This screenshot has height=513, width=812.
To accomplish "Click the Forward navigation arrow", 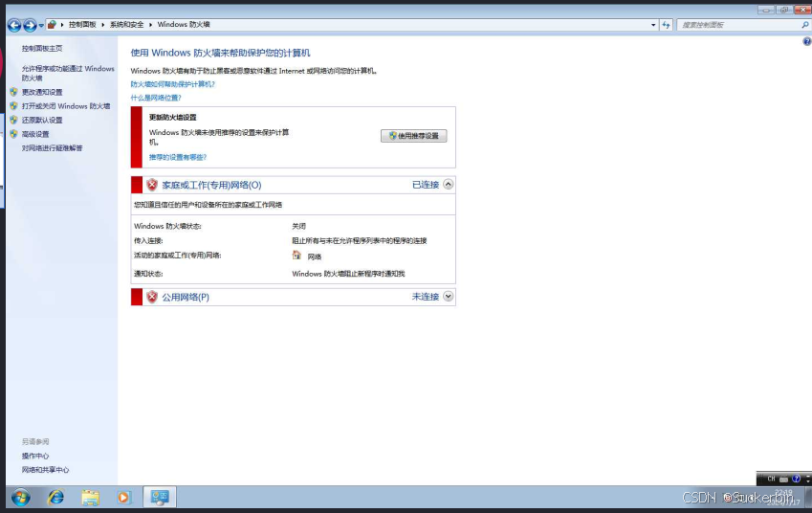I will [30, 24].
